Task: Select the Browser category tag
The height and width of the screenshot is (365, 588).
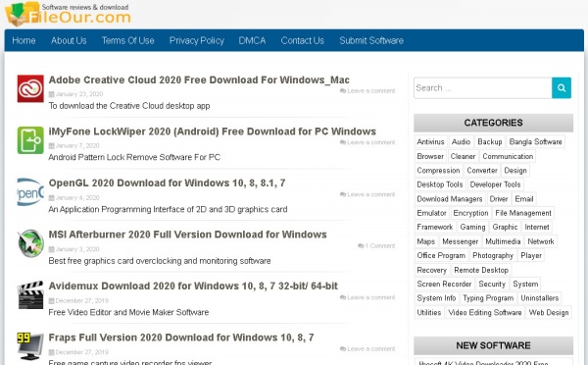Action: pyautogui.click(x=430, y=156)
